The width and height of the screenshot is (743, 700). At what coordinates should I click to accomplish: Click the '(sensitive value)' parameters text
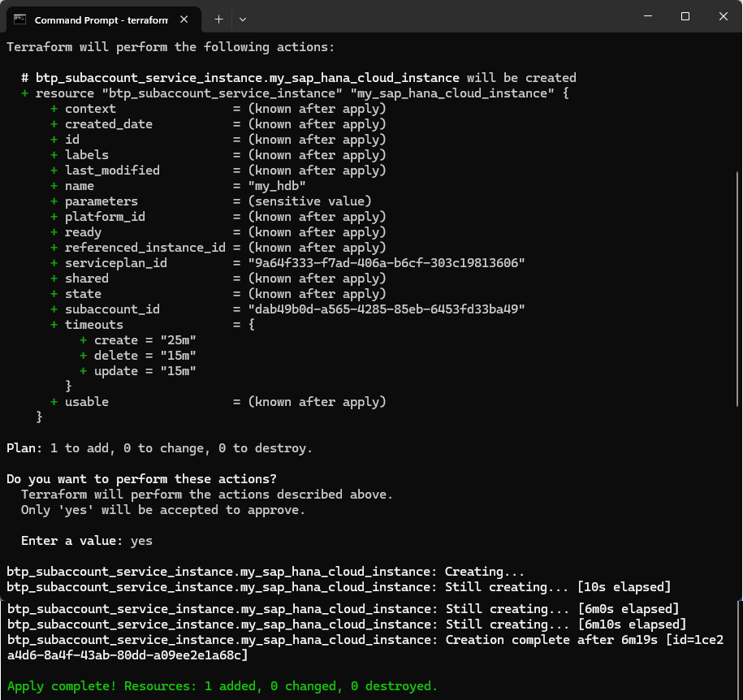click(x=310, y=201)
